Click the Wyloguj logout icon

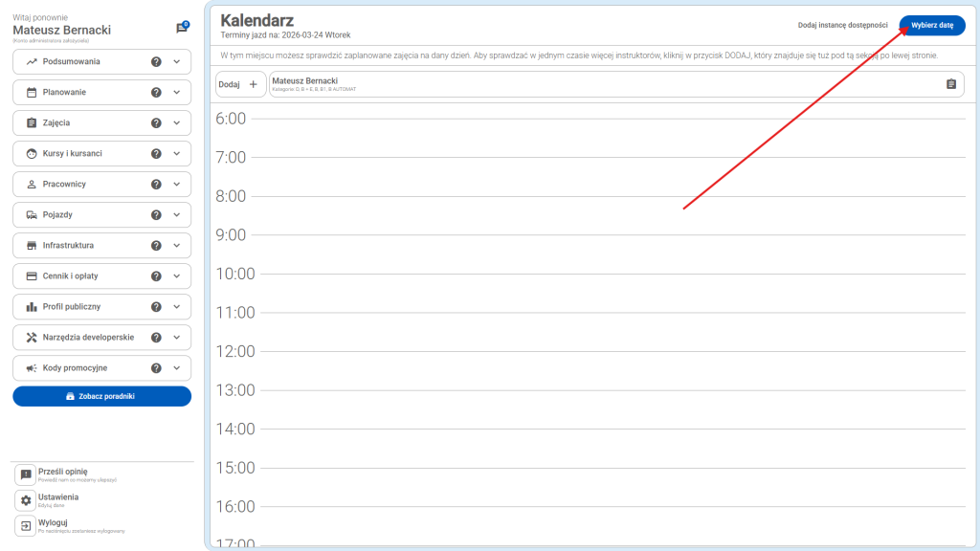coord(26,525)
